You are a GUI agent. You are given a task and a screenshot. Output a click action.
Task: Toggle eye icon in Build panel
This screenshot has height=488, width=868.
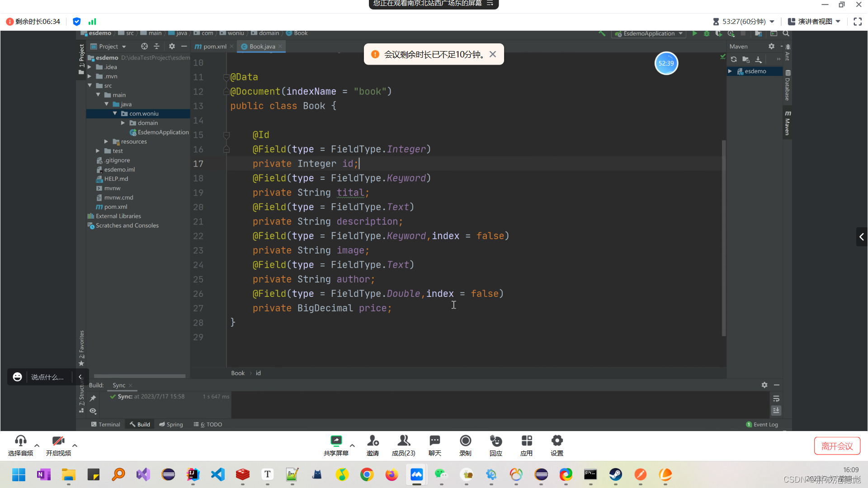[x=93, y=411]
